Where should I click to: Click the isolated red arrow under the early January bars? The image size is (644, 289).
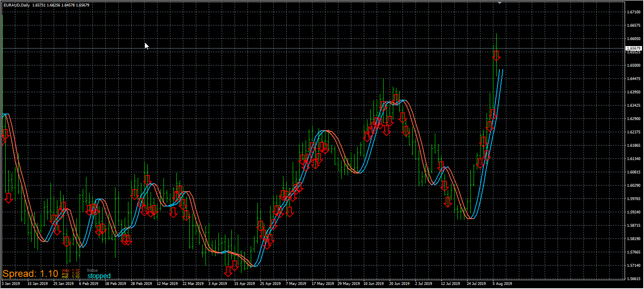[8, 198]
